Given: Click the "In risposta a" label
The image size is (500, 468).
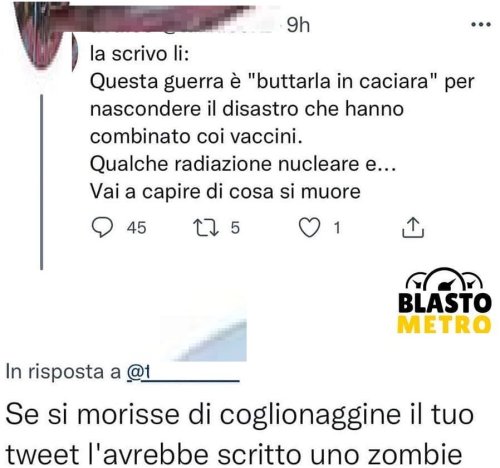Looking at the screenshot, I should [63, 372].
